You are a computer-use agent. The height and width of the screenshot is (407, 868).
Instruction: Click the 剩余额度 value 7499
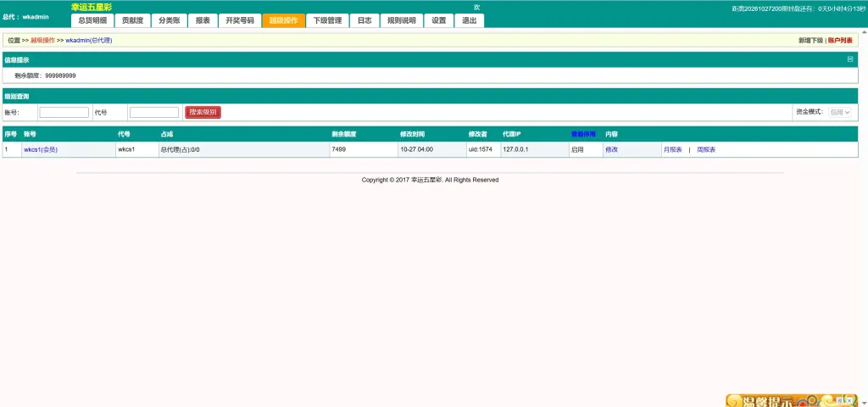point(339,149)
